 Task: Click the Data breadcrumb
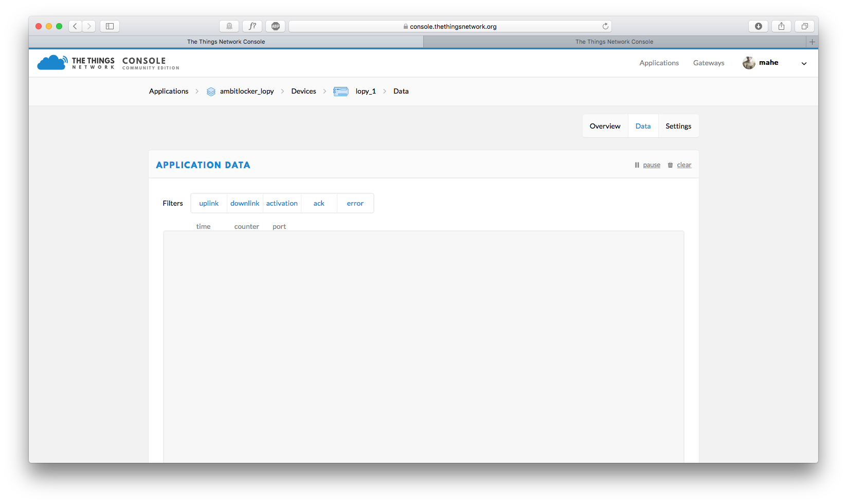click(401, 91)
